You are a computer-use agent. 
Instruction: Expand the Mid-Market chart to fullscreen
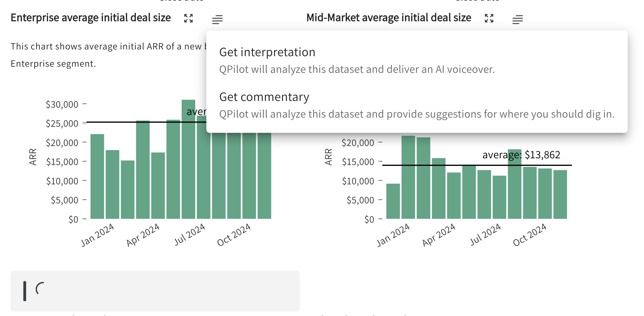click(489, 18)
